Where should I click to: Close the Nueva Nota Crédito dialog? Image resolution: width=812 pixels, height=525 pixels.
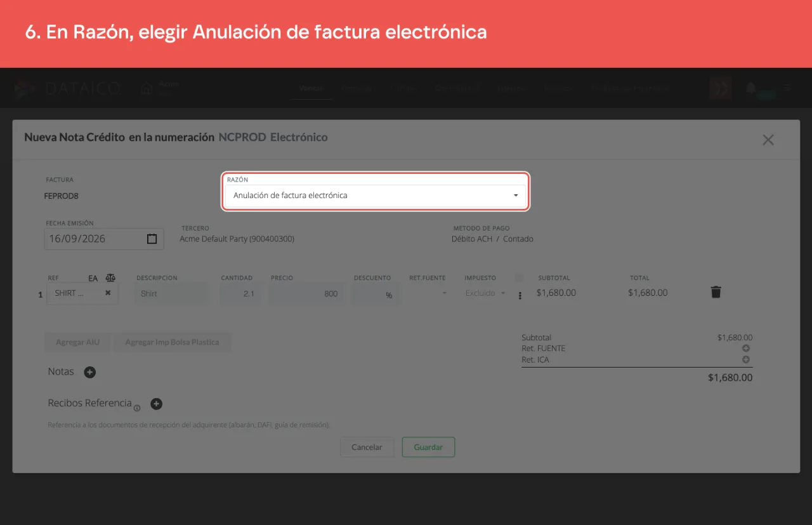[x=768, y=140]
